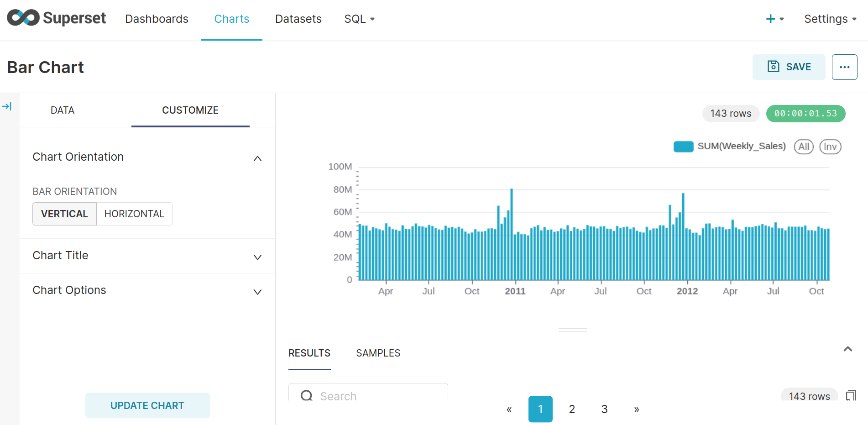Click the 2011 x-axis label

pyautogui.click(x=515, y=291)
